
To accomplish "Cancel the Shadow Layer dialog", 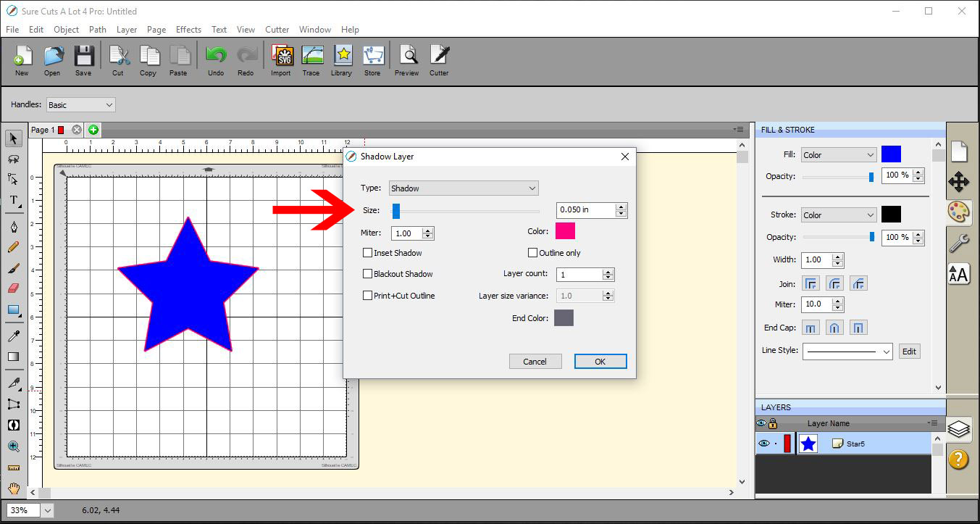I will click(535, 362).
